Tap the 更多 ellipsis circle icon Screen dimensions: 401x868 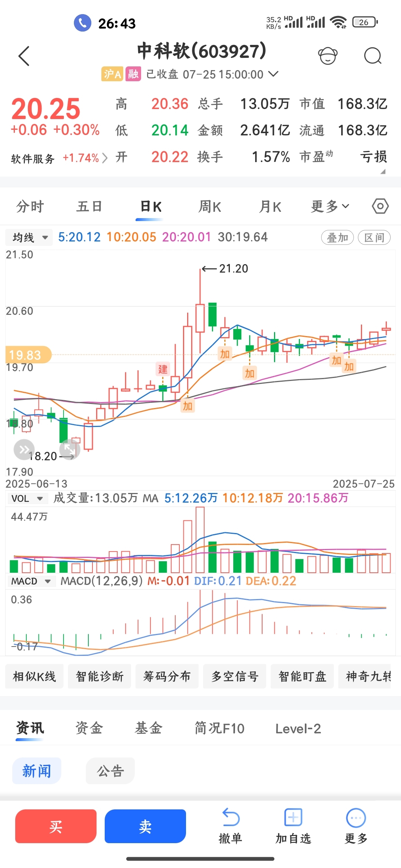coord(356,818)
